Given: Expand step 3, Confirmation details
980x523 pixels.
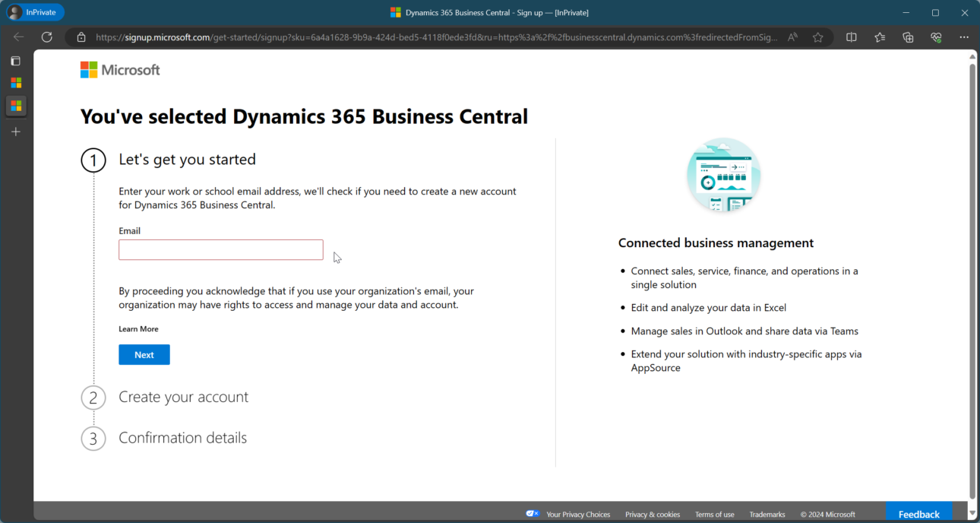Looking at the screenshot, I should pyautogui.click(x=182, y=438).
